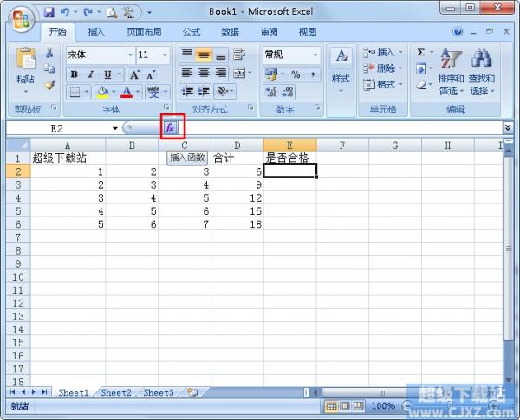Click the Insert Function fx button
520x420 pixels.
[x=170, y=127]
